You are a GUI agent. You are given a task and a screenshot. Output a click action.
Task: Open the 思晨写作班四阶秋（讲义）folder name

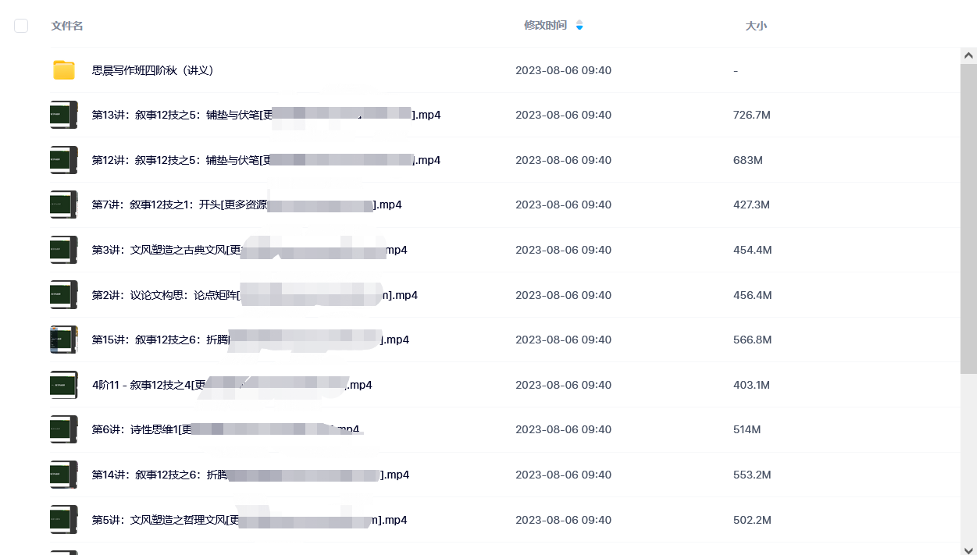pyautogui.click(x=153, y=70)
